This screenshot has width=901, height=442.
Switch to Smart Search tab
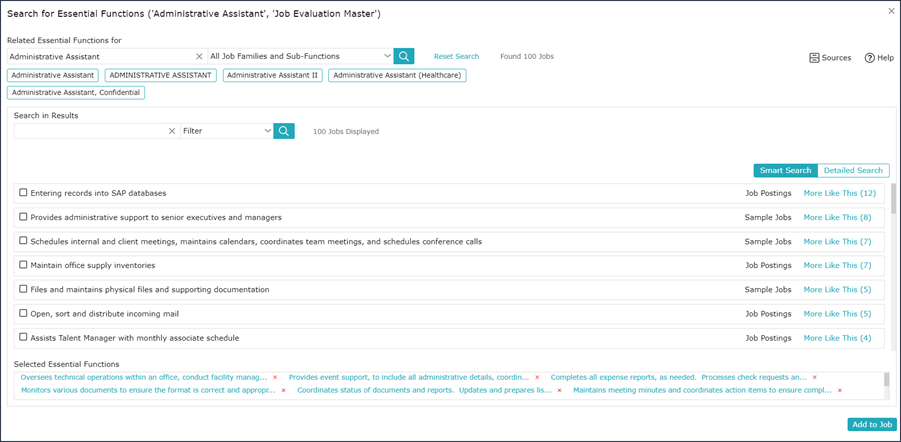(786, 170)
